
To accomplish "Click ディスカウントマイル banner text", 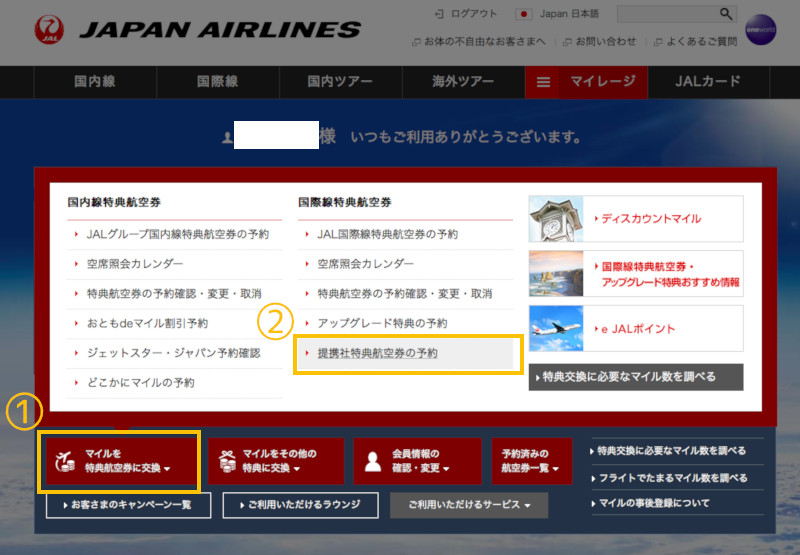I will pos(651,219).
